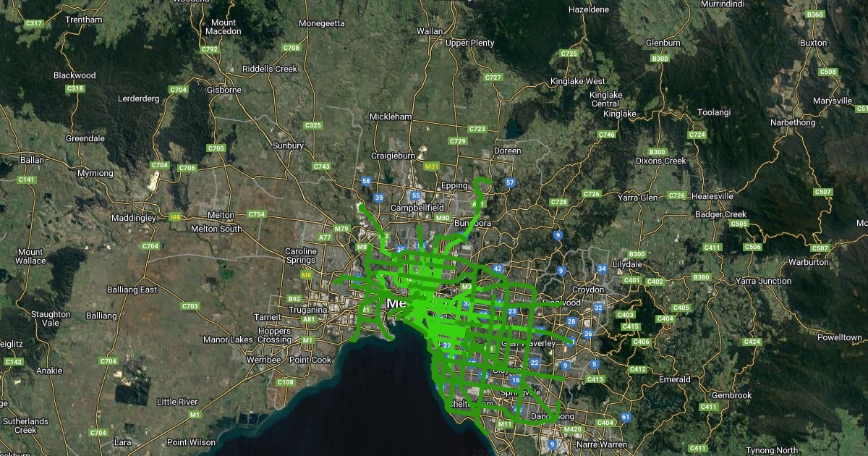Click the blue route 34 shield

point(602,269)
